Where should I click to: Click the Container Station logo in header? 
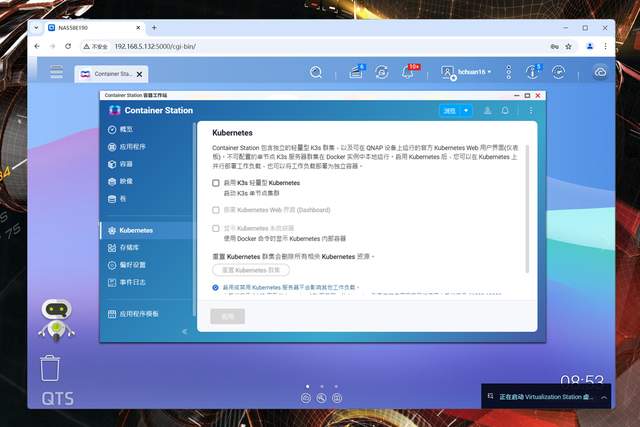pyautogui.click(x=115, y=111)
